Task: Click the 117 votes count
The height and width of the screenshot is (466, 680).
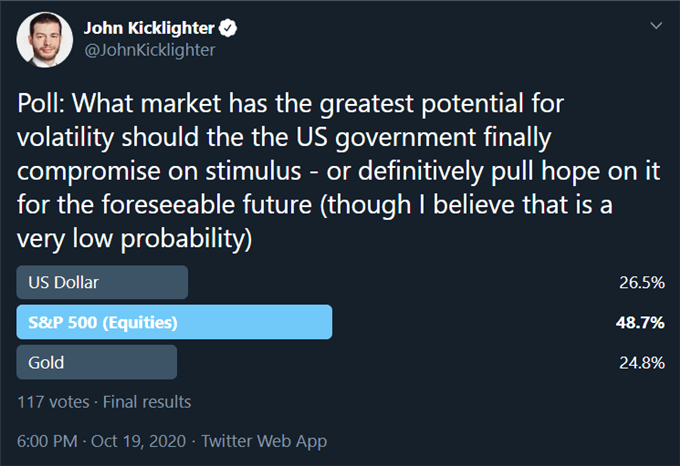Action: tap(53, 402)
